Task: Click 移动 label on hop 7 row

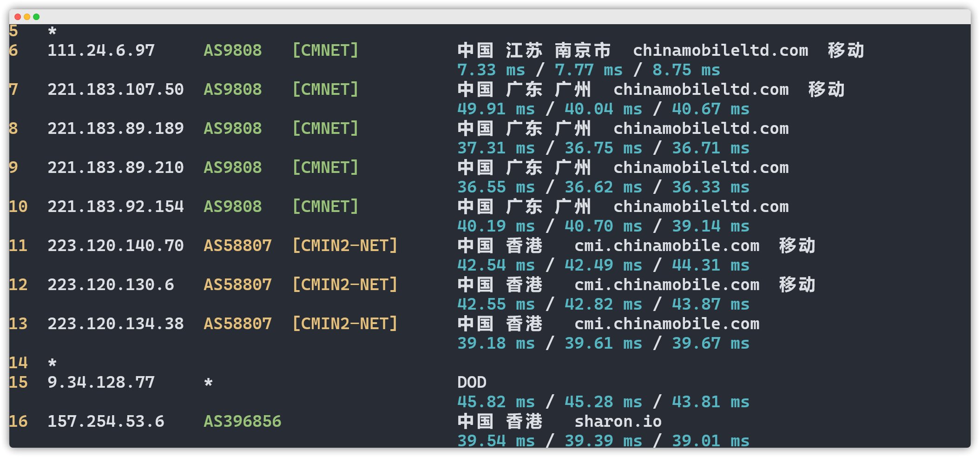Action: [x=827, y=89]
